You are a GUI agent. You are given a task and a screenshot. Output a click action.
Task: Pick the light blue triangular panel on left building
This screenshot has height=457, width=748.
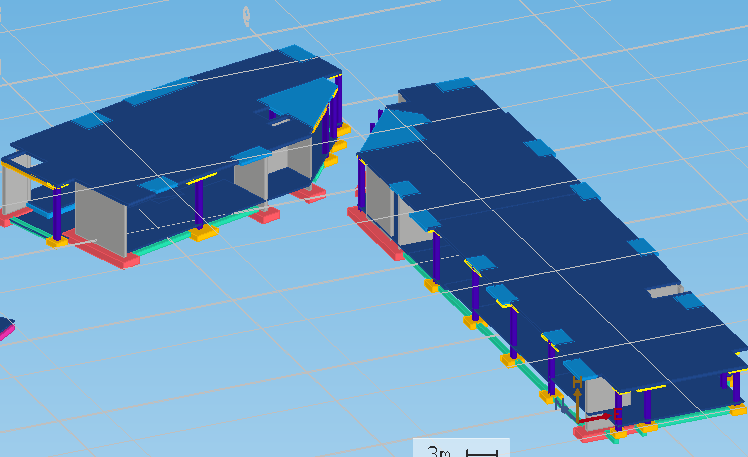(305, 100)
